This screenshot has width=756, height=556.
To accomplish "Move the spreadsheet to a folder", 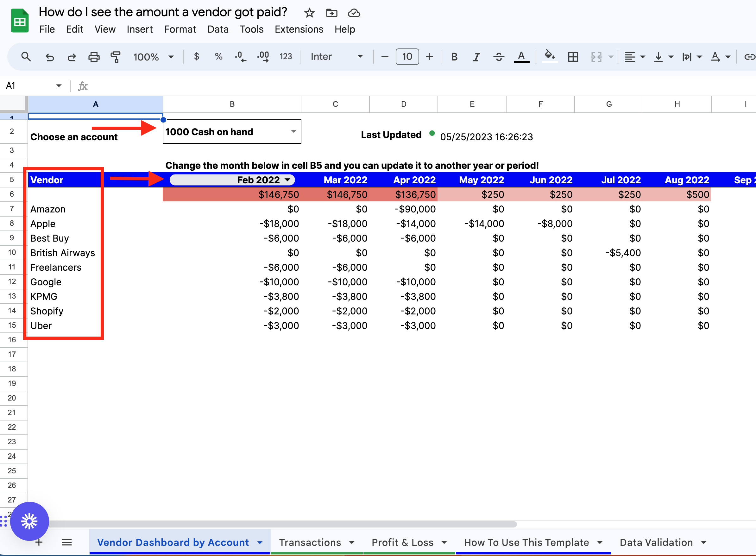I will point(331,13).
